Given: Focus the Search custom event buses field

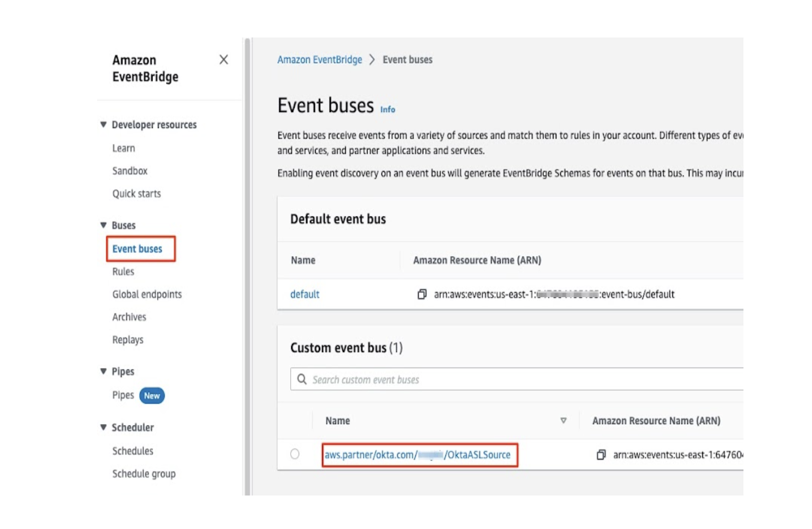Looking at the screenshot, I should 520,379.
